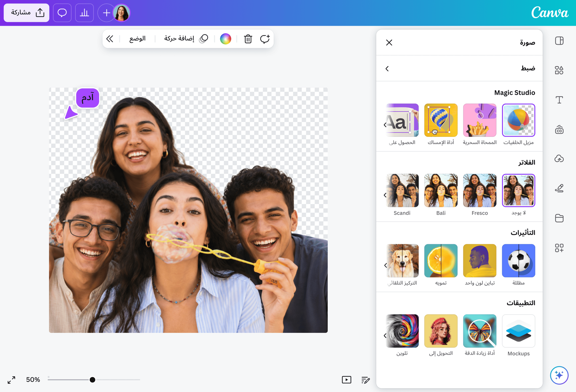Viewport: 576px width, 392px height.
Task: Open the uploads cloud sidebar icon
Action: [559, 159]
